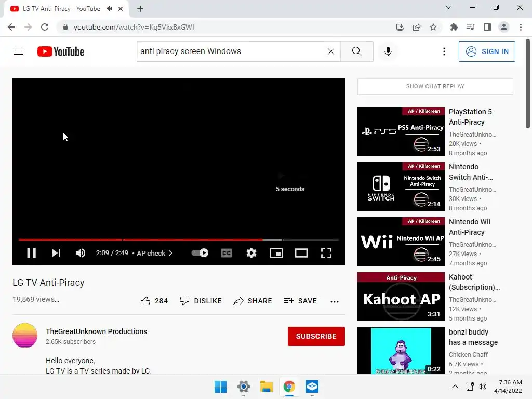Open TheGreatUnknown Productions channel name link
Viewport: 532px width, 399px height.
coord(96,331)
